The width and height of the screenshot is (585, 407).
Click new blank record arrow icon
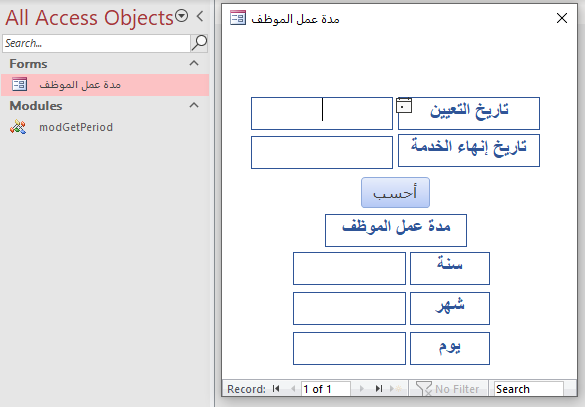[395, 389]
